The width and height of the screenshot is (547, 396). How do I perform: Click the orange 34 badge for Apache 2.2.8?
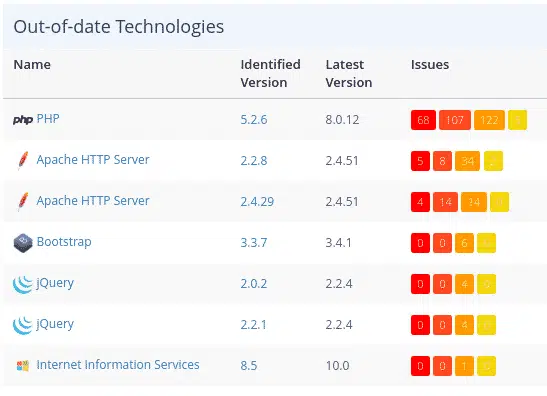[467, 161]
